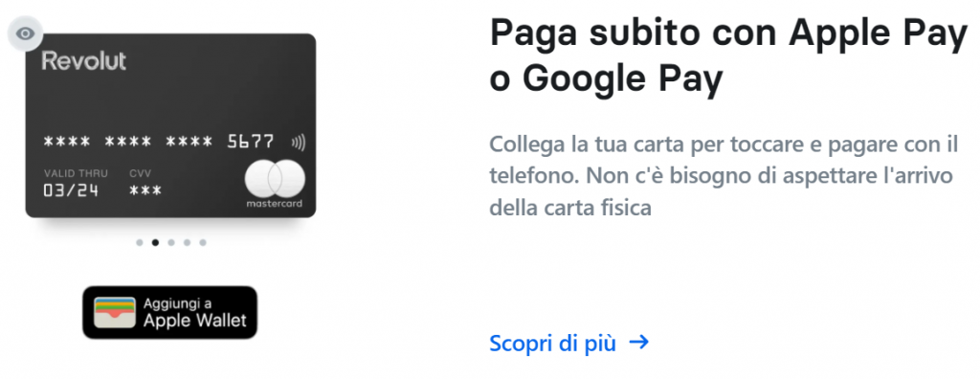The width and height of the screenshot is (980, 379).
Task: Click the VALID THRU date 03/24
Action: (x=71, y=190)
